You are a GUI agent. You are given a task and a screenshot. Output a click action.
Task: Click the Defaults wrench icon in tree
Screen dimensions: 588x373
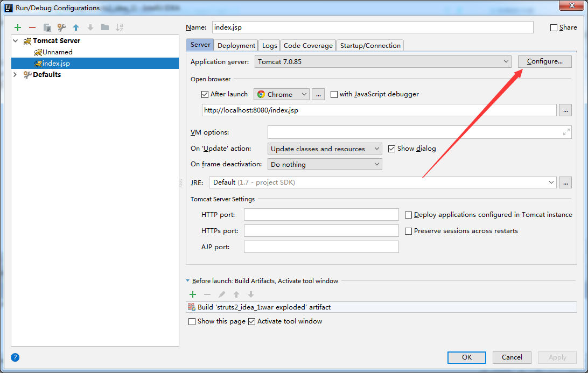27,75
